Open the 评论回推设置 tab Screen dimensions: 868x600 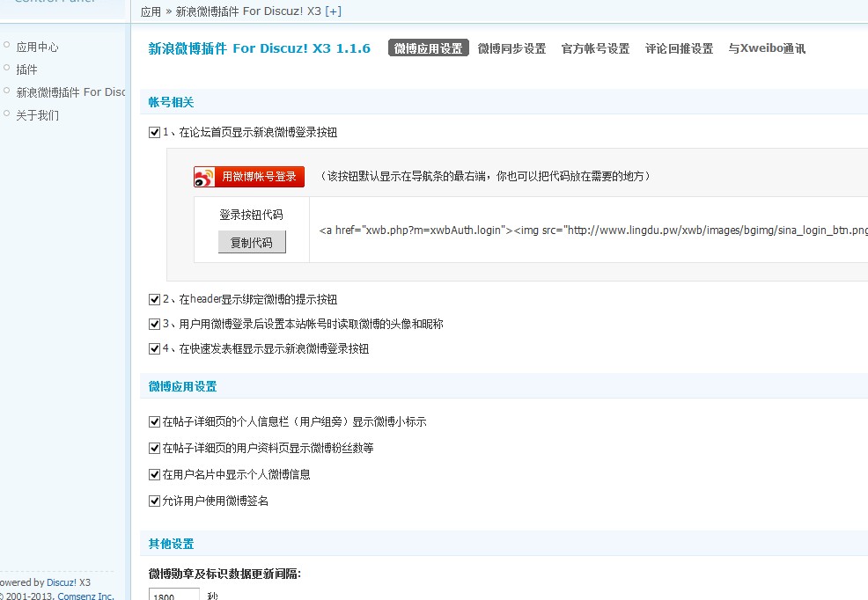[680, 48]
